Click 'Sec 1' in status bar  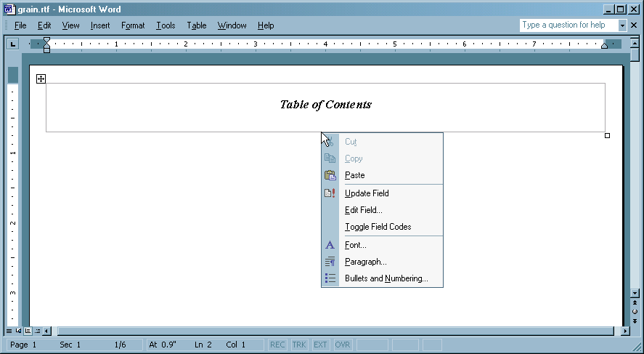tap(70, 345)
